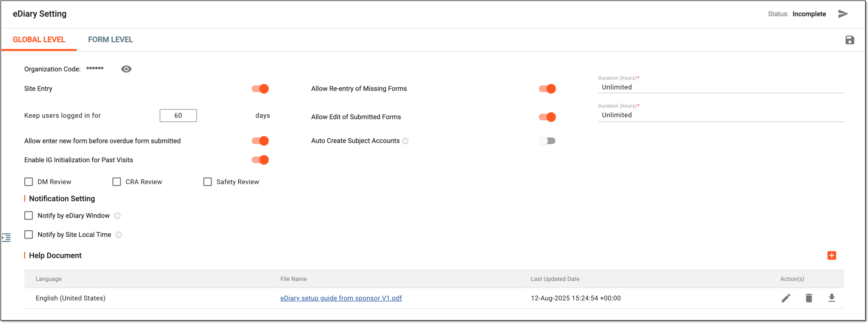Click the Notification Setting heading
The height and width of the screenshot is (323, 868).
click(62, 199)
